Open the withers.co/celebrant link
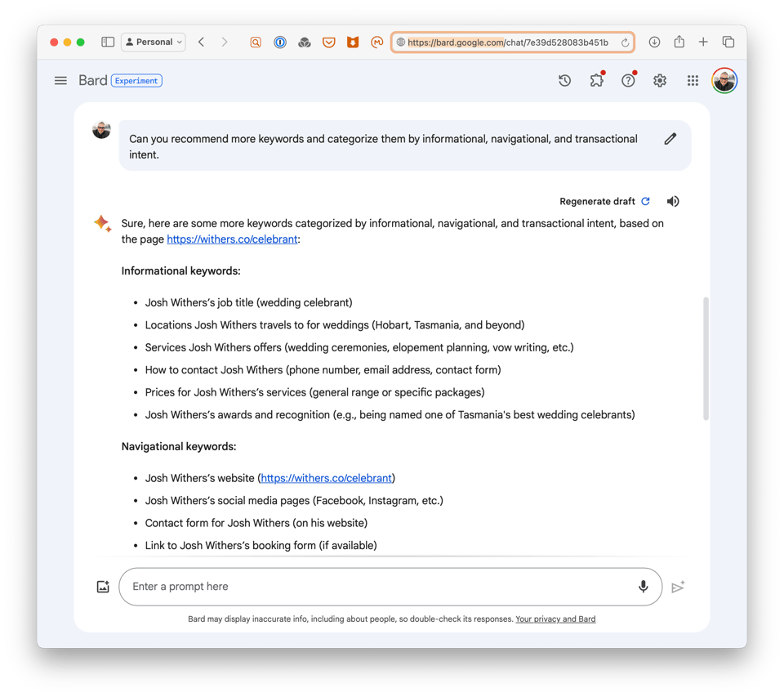 pyautogui.click(x=230, y=239)
